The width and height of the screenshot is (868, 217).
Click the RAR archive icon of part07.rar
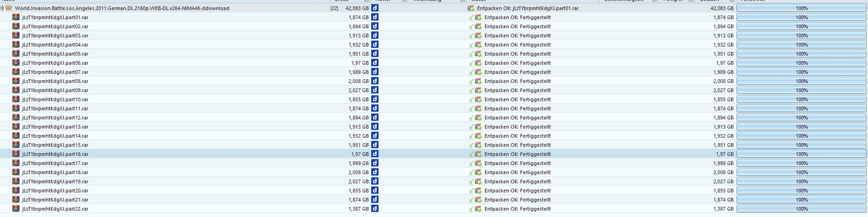pos(16,72)
